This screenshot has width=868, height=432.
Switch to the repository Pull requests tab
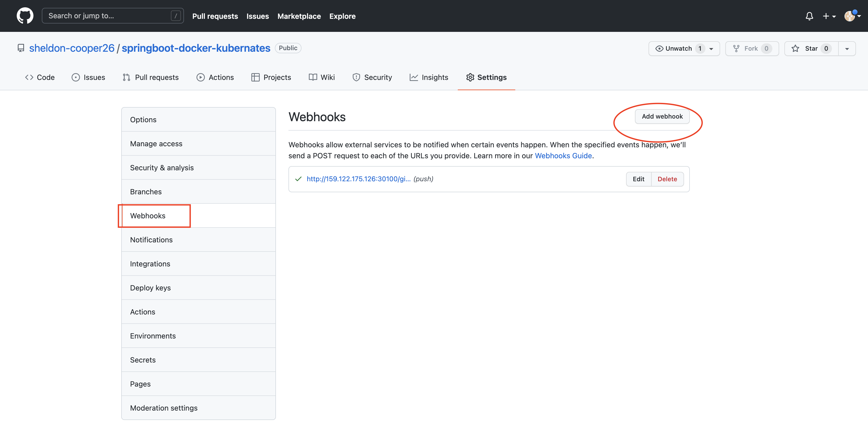pos(151,77)
